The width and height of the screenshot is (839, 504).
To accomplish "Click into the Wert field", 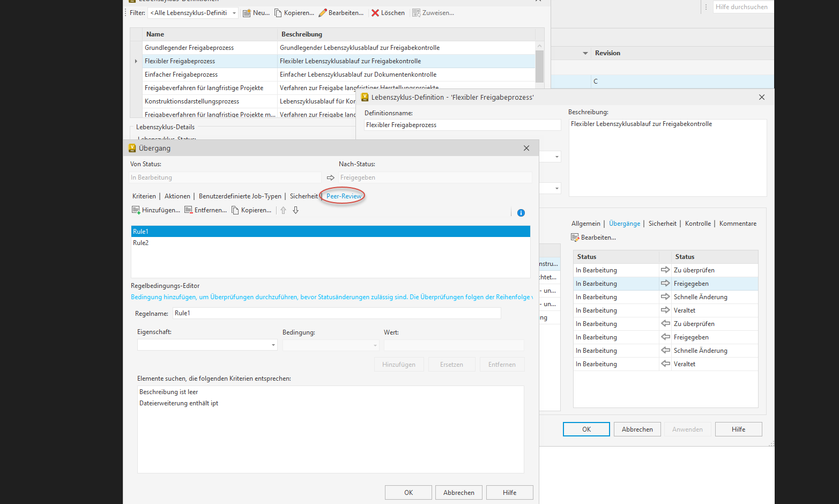I will [454, 345].
